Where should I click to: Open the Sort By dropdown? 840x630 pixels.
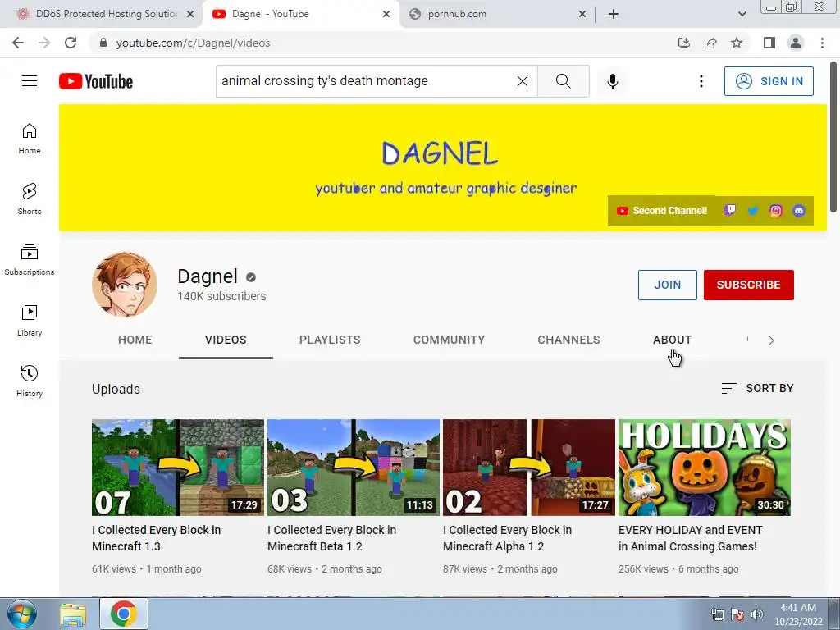point(757,388)
